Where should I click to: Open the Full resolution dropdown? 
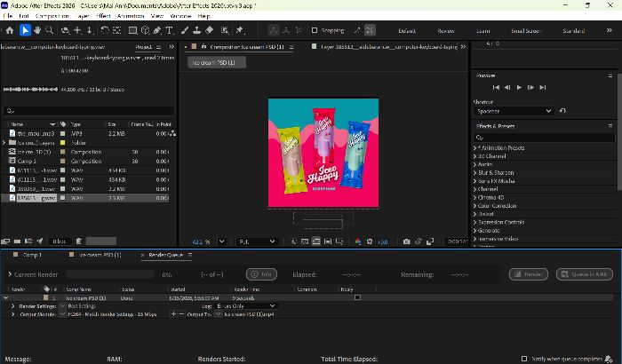[x=256, y=241]
